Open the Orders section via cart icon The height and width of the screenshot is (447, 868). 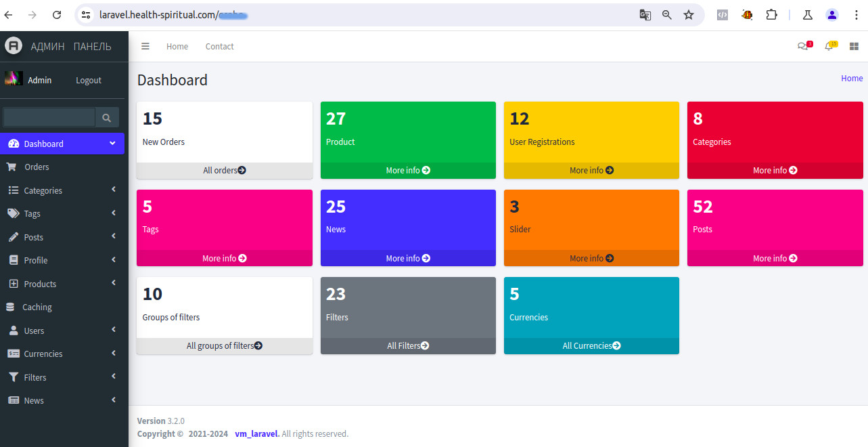14,167
